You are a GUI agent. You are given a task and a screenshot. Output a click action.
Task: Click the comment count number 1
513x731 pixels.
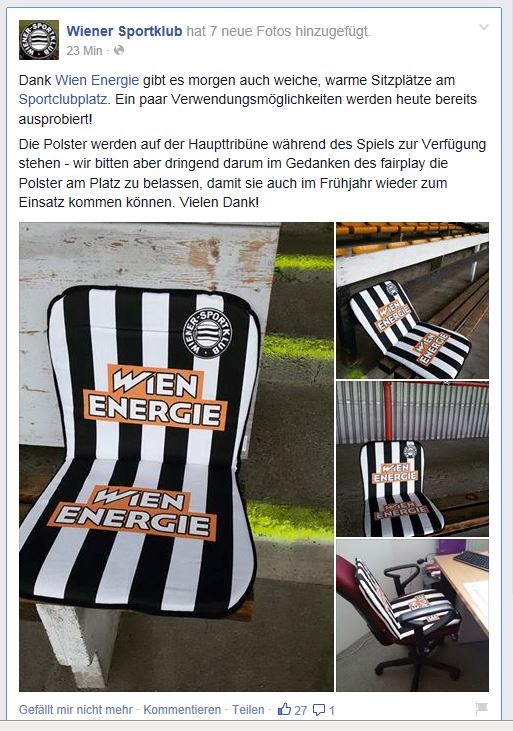pos(332,710)
